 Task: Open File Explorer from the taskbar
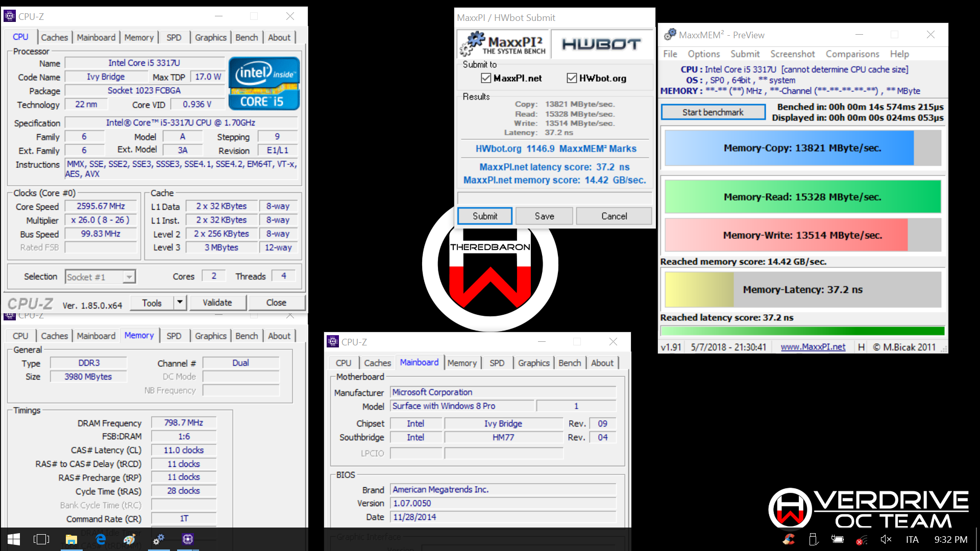71,539
